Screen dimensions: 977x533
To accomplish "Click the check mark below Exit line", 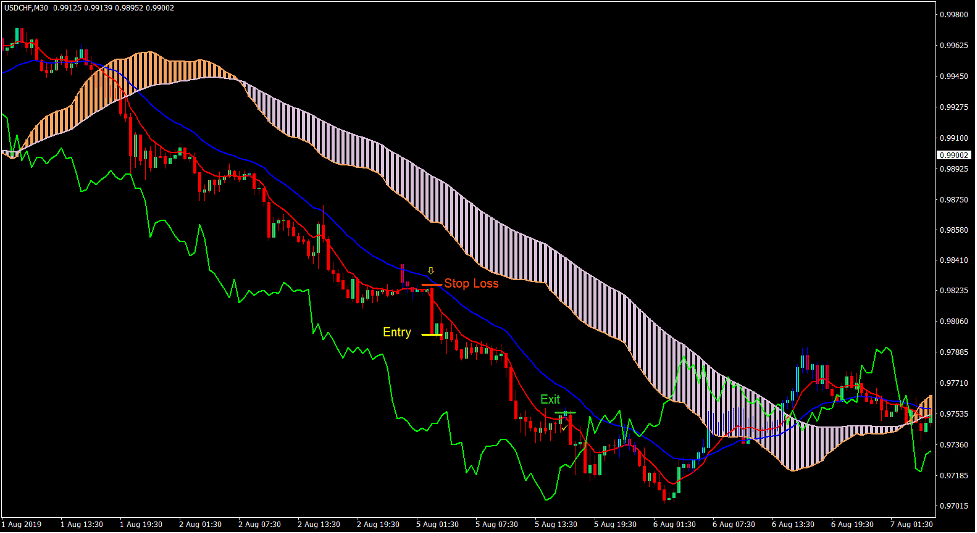I will click(564, 428).
